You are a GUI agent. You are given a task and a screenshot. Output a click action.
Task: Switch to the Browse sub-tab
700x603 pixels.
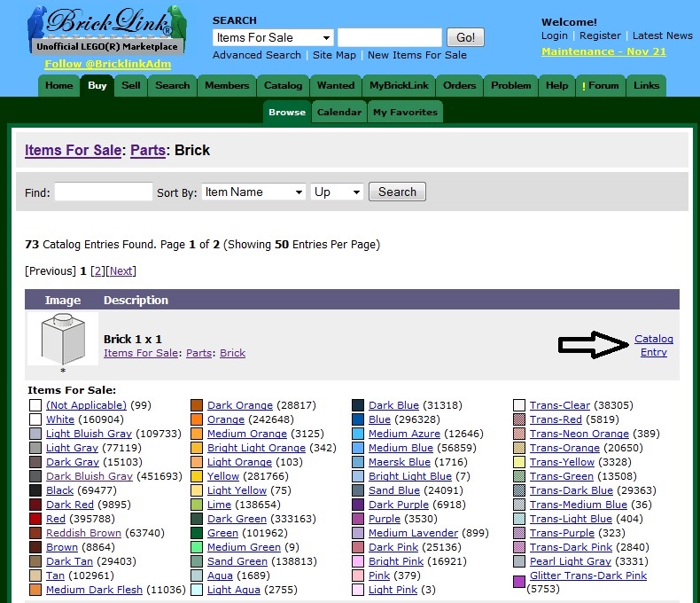pyautogui.click(x=287, y=112)
